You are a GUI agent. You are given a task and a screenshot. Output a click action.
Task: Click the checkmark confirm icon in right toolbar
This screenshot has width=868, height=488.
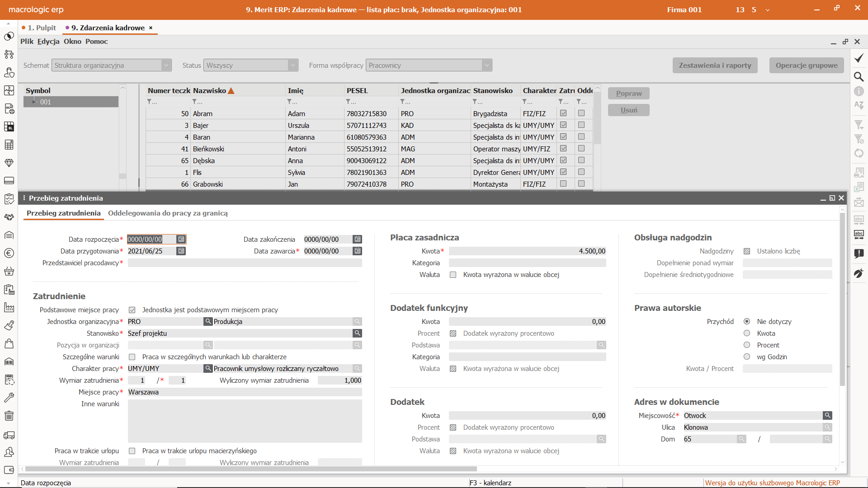(859, 58)
